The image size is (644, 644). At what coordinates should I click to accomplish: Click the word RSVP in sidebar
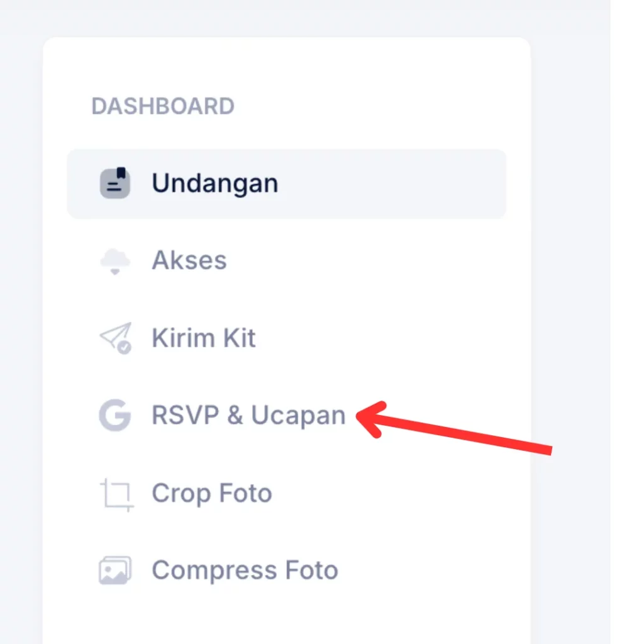(186, 415)
